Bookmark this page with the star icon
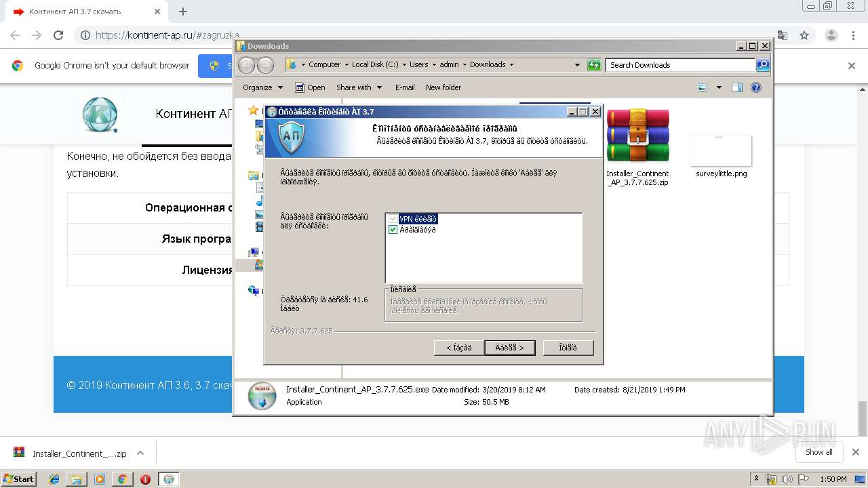The image size is (868, 488). [x=804, y=35]
